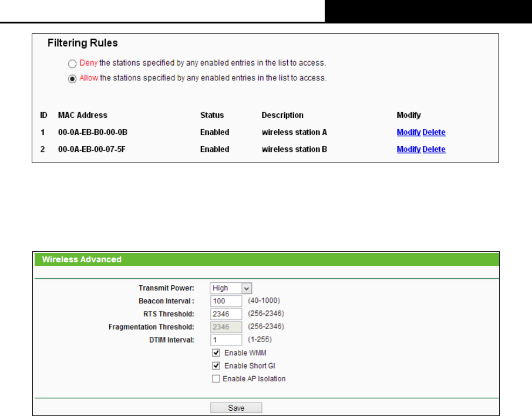Uncheck the Enable WMM checkbox

tap(216, 353)
